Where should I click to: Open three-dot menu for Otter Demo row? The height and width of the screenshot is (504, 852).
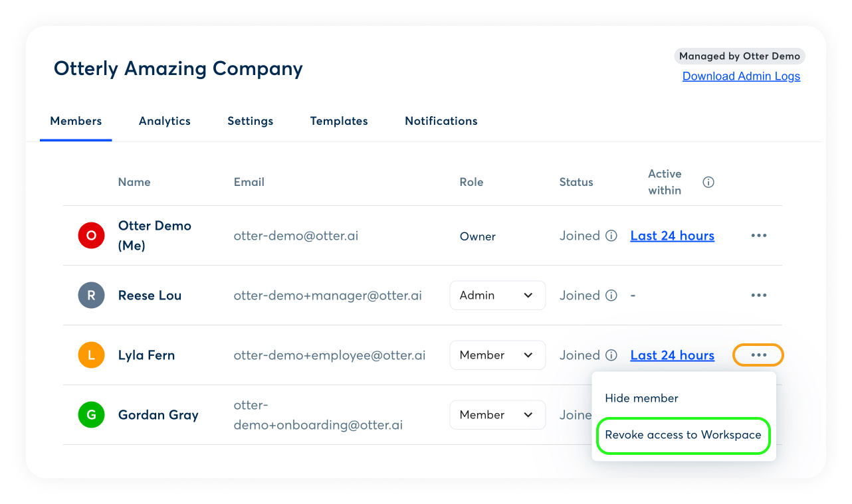click(758, 236)
